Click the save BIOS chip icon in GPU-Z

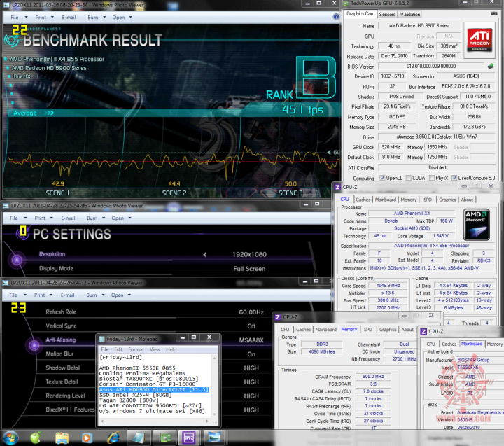click(491, 67)
